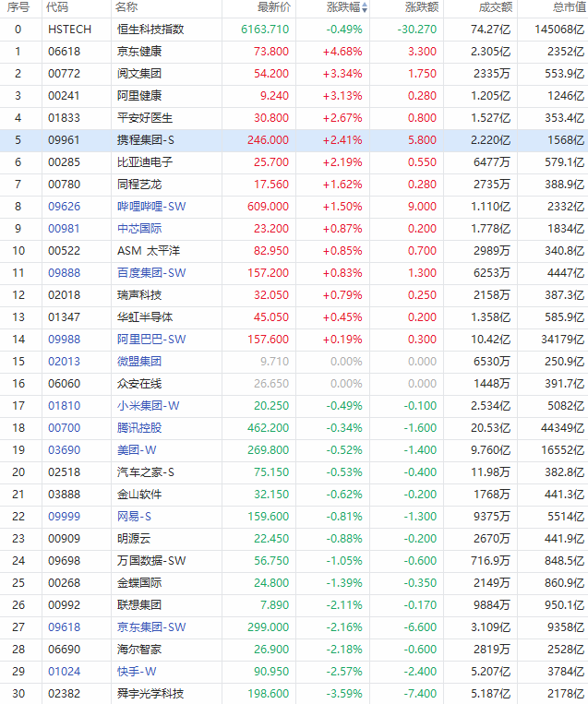Select 阿里健康 row name
Image resolution: width=588 pixels, height=704 pixels.
(x=139, y=96)
